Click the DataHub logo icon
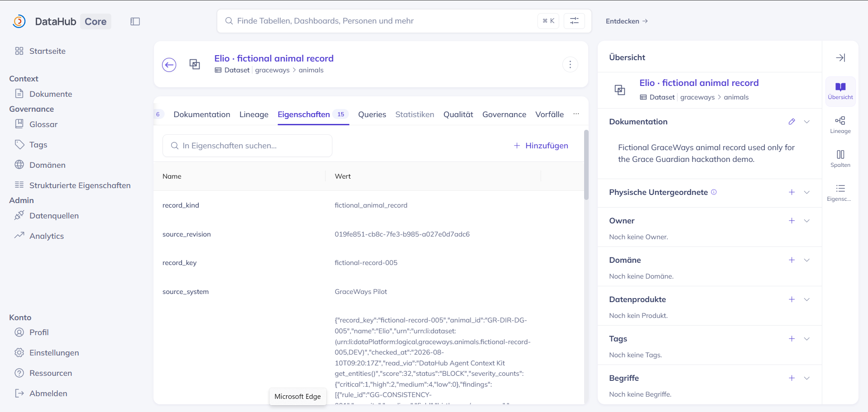The width and height of the screenshot is (868, 412). [19, 21]
